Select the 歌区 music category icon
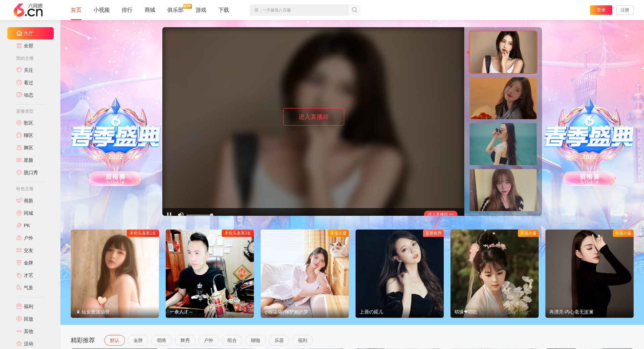Viewport: 644px width, 349px height. [x=19, y=123]
